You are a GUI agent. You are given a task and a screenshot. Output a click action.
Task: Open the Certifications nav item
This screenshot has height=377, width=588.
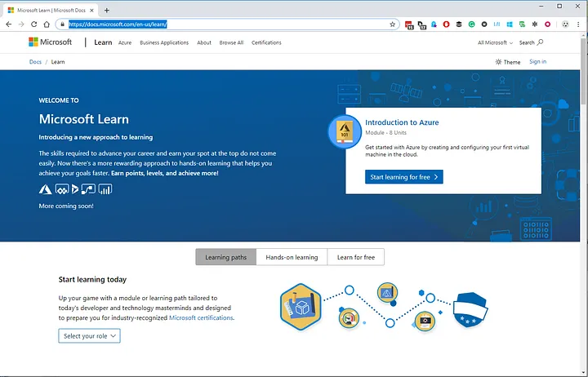pyautogui.click(x=266, y=42)
